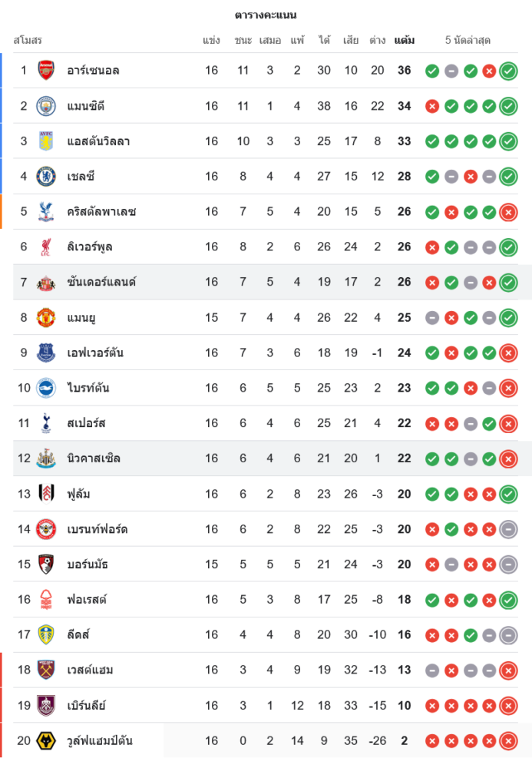
Task: Click the Arsenal club crest icon
Action: pos(46,71)
